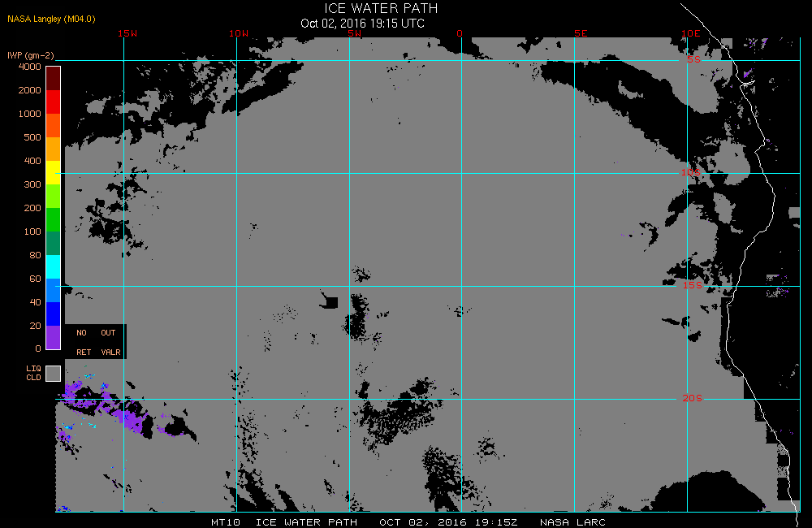This screenshot has height=528, width=812.
Task: Click the purple segment at the scale bottom
Action: tap(54, 337)
